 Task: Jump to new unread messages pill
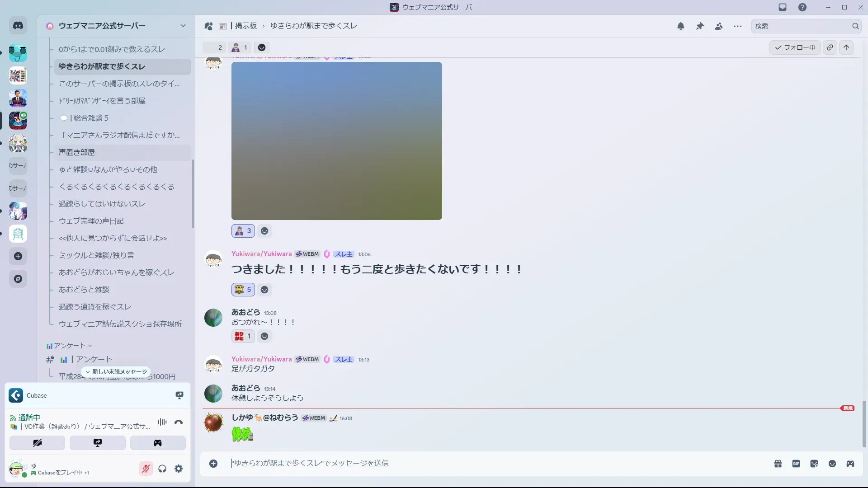point(116,371)
